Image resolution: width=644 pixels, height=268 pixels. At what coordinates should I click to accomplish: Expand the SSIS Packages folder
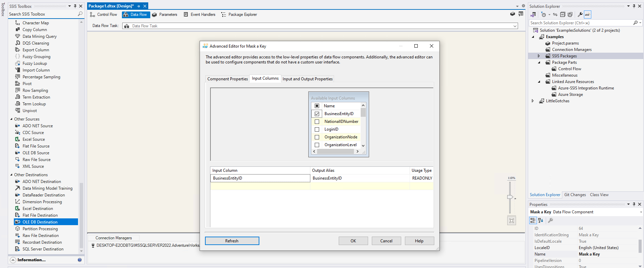pos(539,56)
